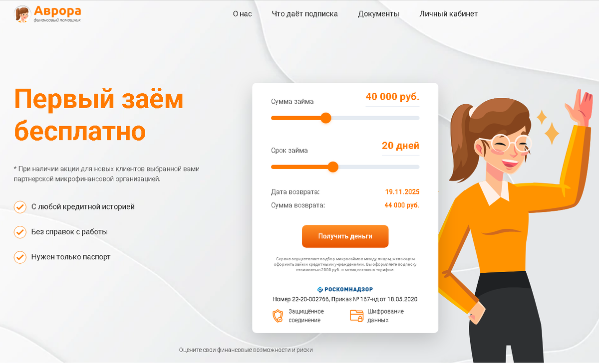Click the Аврора финансовый помощник brand text

click(58, 13)
